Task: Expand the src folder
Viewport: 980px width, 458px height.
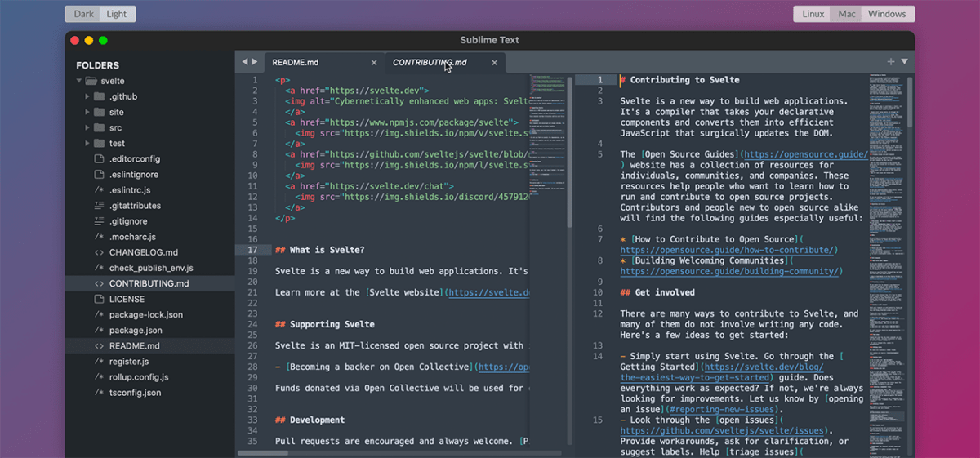Action: (87, 127)
